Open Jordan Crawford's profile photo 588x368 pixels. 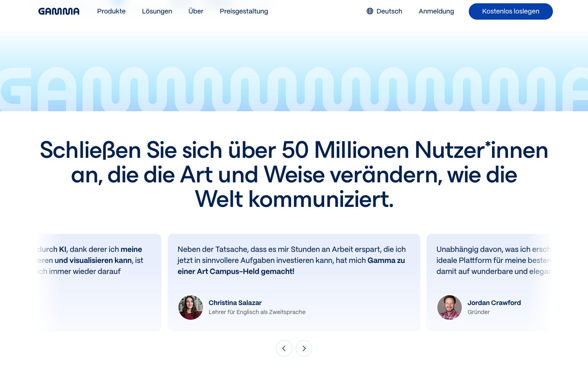coord(449,307)
